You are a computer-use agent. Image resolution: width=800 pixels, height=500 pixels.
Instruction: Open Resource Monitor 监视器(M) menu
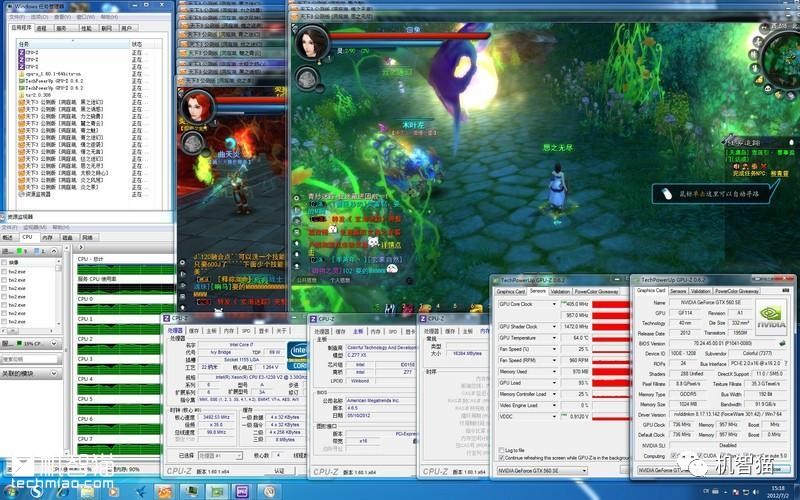click(34, 228)
